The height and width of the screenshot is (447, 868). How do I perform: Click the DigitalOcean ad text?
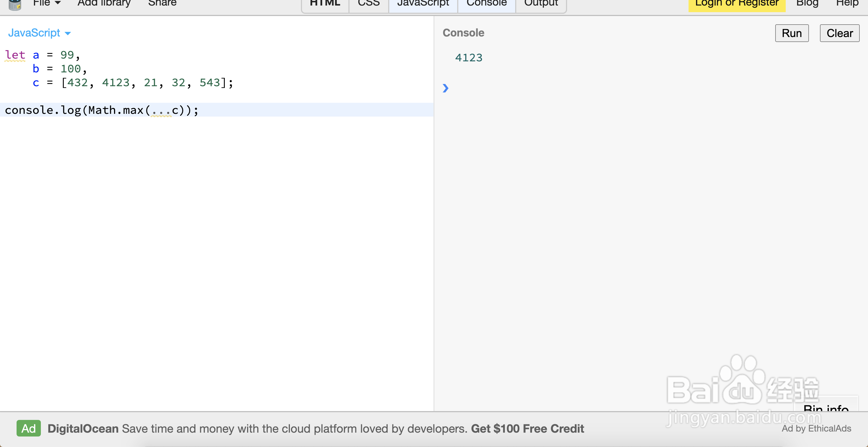[315, 428]
